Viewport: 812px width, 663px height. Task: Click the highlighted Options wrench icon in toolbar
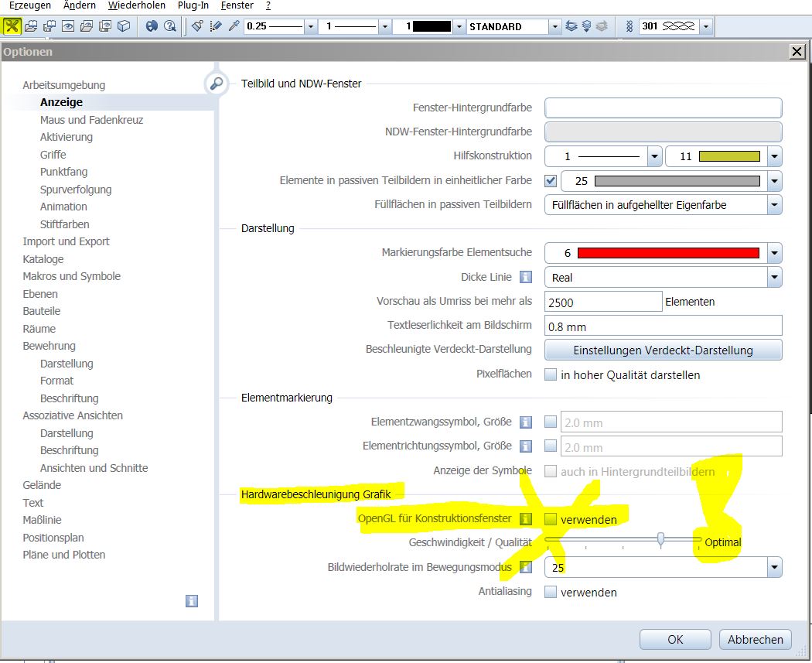12,26
